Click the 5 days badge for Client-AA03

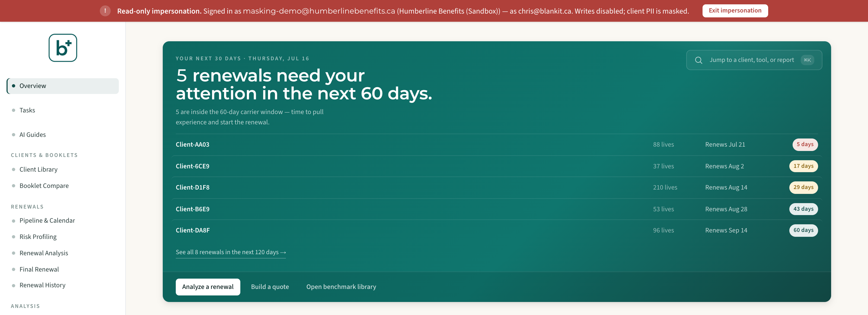pos(805,144)
